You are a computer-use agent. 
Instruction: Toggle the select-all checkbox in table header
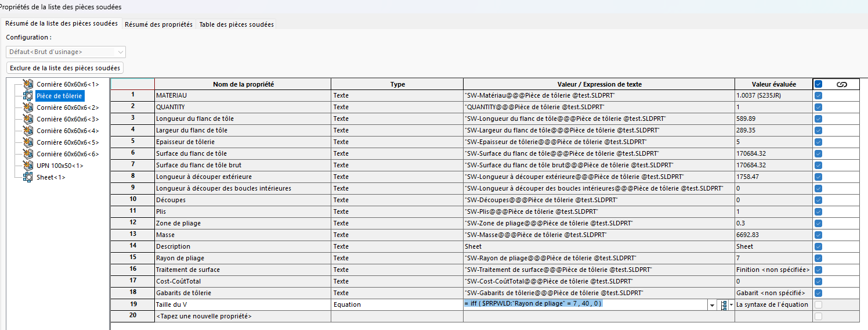pyautogui.click(x=818, y=84)
